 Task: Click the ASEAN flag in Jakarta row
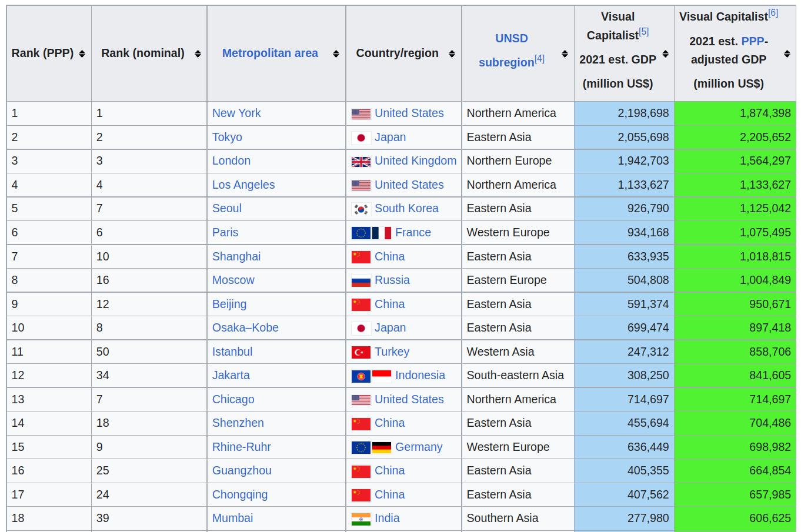click(361, 376)
